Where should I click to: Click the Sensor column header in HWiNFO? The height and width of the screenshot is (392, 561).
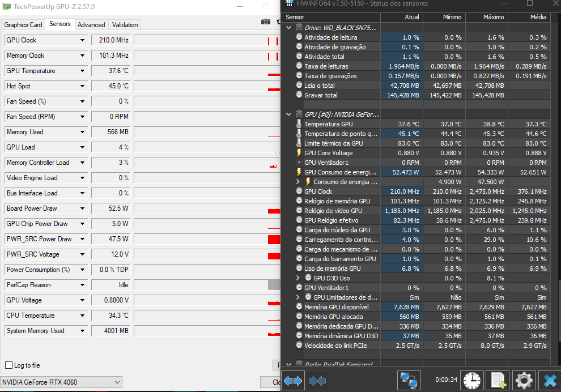(331, 17)
